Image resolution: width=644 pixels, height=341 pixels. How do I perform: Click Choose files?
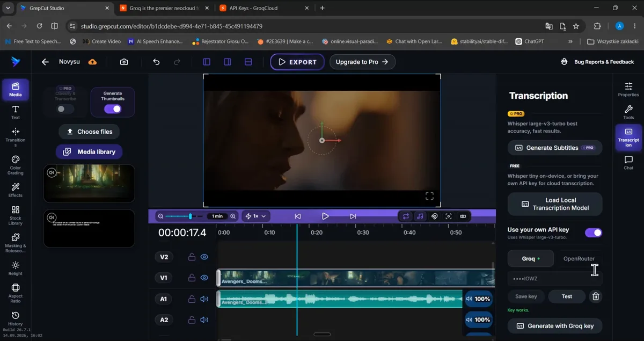89,132
